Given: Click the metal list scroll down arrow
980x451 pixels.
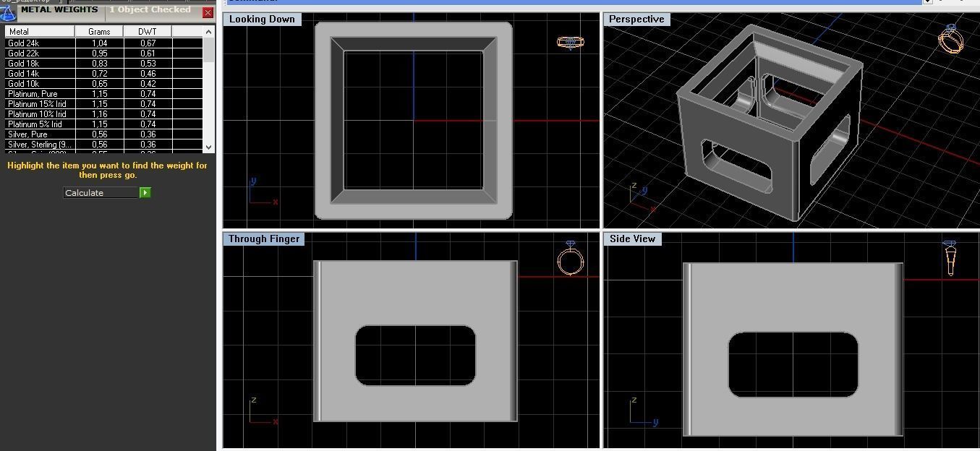Looking at the screenshot, I should coord(209,147).
